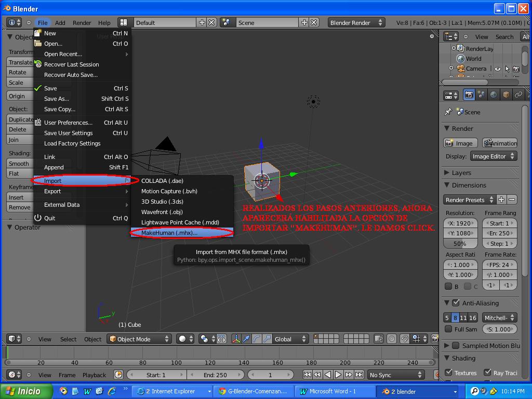Toggle Camera renderability icon in outliner
This screenshot has height=399, width=532.
(x=516, y=69)
